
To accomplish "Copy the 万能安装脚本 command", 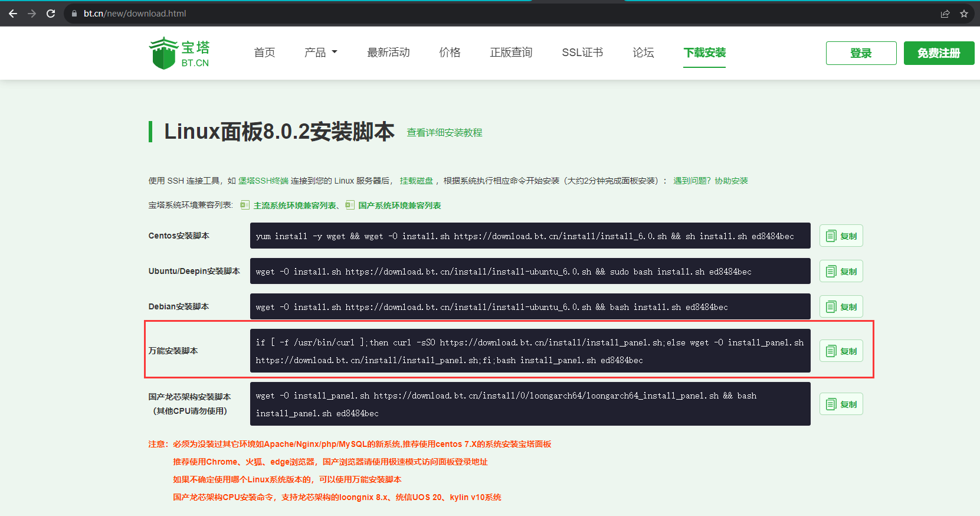I will pyautogui.click(x=841, y=351).
